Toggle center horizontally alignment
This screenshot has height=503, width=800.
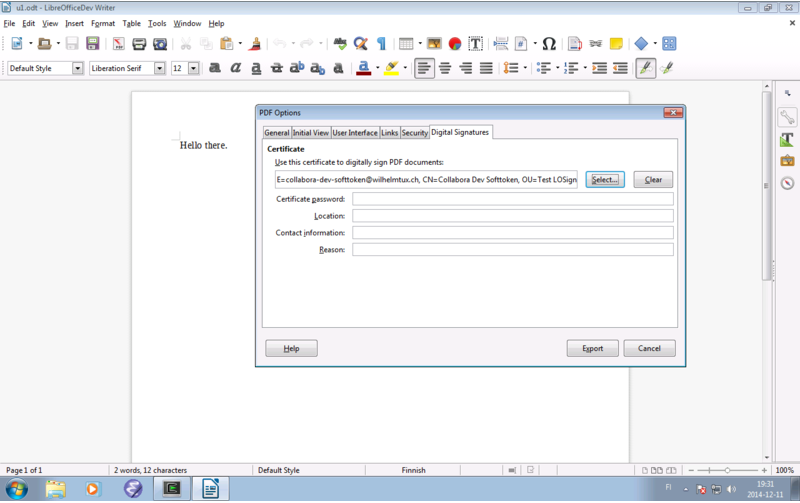pos(445,68)
